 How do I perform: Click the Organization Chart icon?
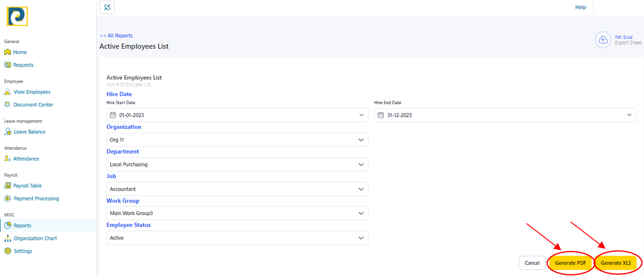point(7,239)
